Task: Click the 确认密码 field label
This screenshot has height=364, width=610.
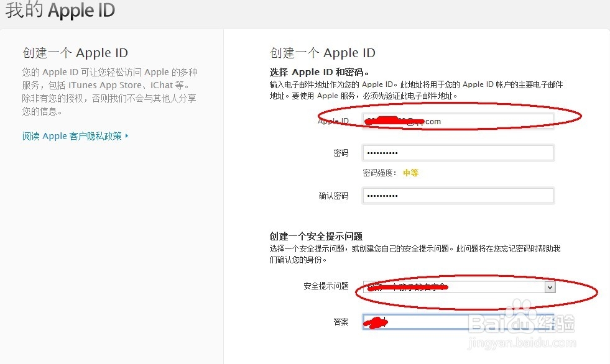Action: (x=333, y=196)
